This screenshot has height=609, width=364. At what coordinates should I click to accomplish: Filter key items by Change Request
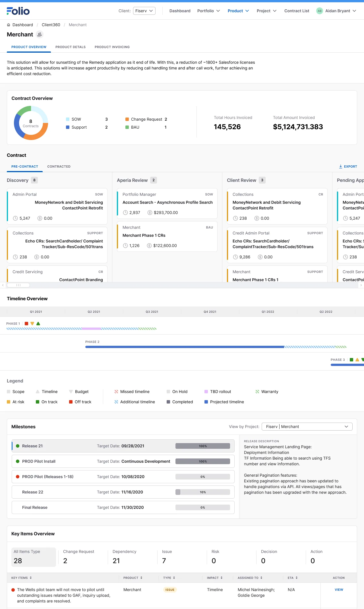[83, 557]
